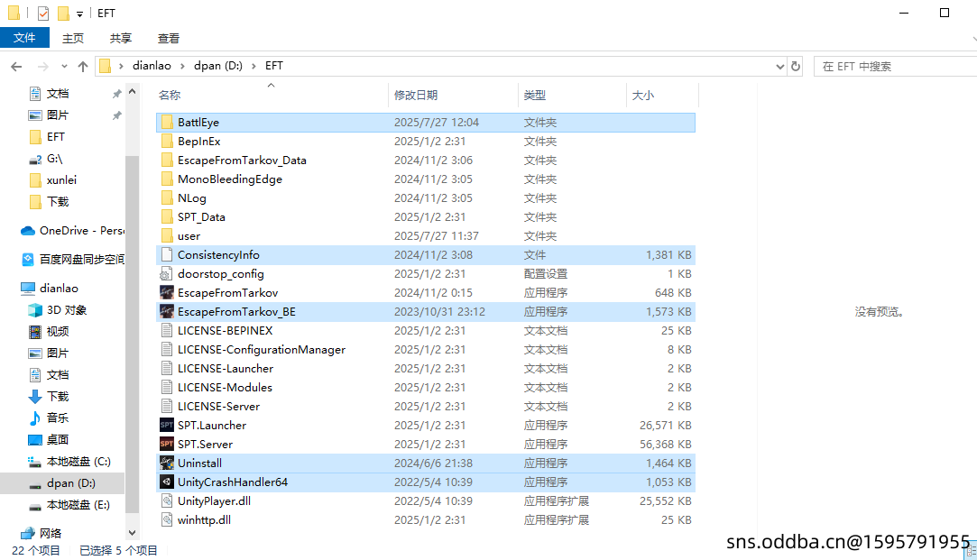
Task: Open the quick access toolbar customize dropdown
Action: 79,14
